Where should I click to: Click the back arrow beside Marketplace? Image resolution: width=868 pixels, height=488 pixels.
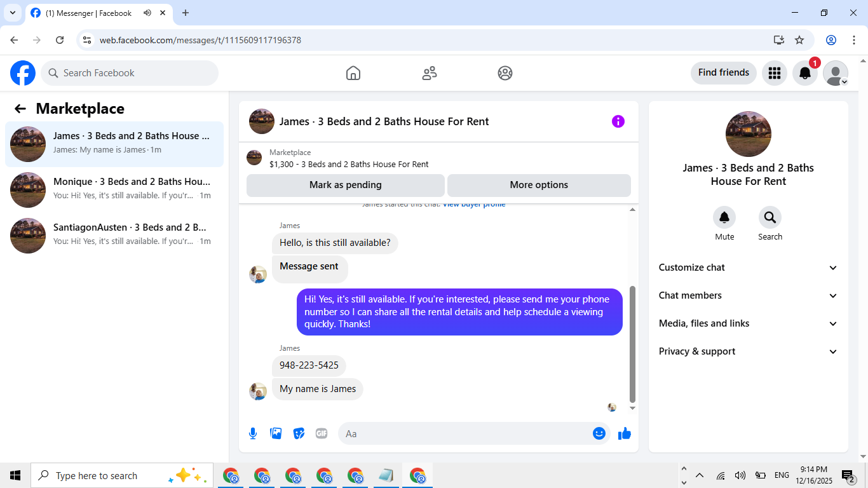click(20, 109)
